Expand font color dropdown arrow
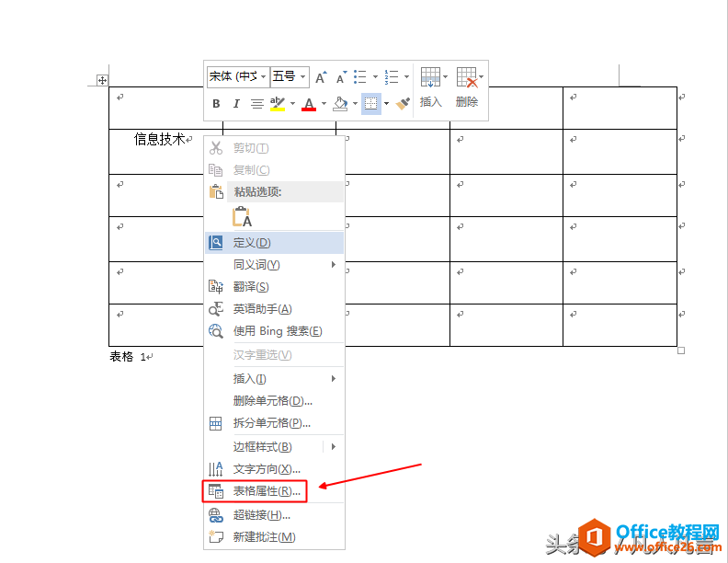728x563 pixels. [x=324, y=104]
